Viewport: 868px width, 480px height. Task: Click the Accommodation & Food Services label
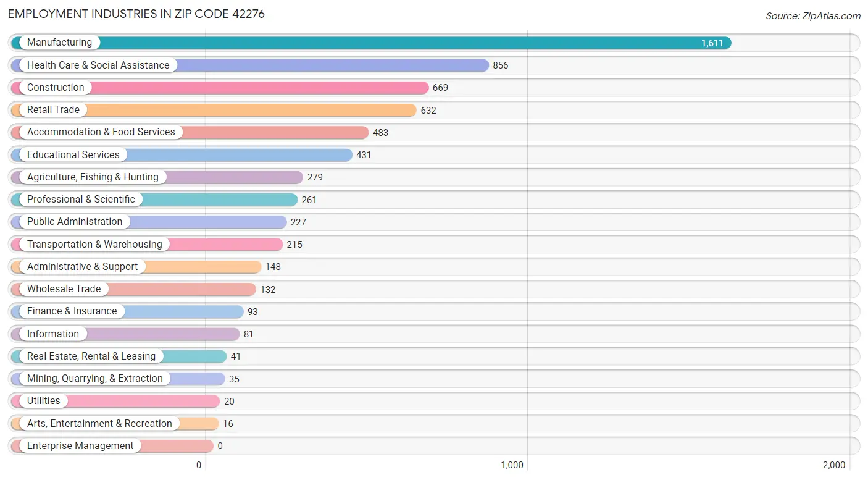(101, 132)
